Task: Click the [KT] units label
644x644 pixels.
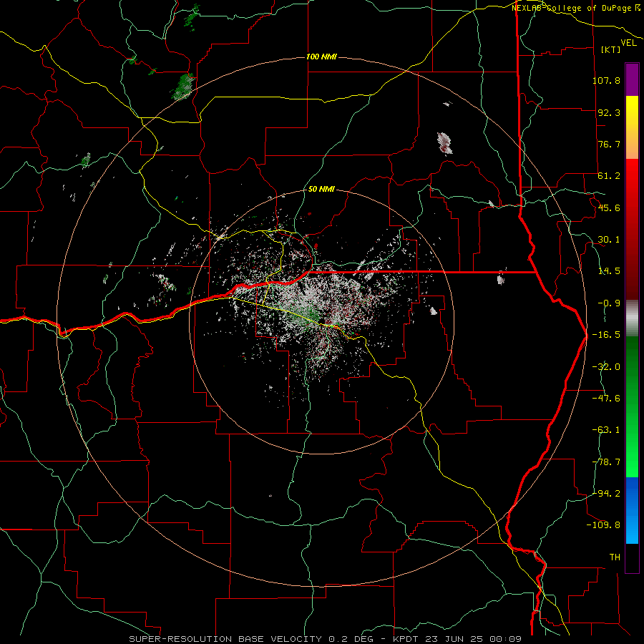Action: [611, 49]
